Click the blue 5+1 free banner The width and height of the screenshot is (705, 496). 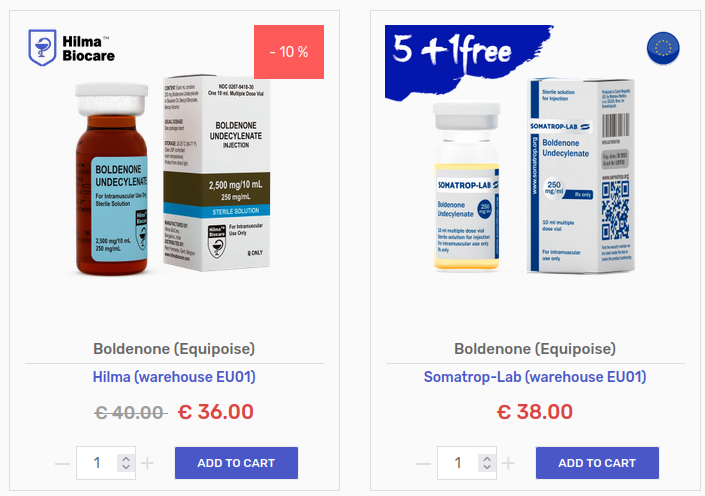click(x=469, y=63)
